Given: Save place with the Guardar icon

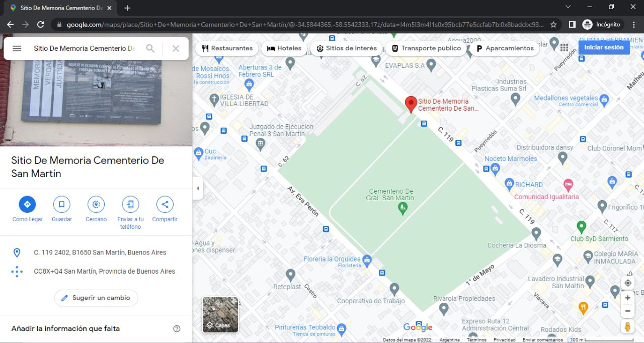Looking at the screenshot, I should [x=61, y=204].
